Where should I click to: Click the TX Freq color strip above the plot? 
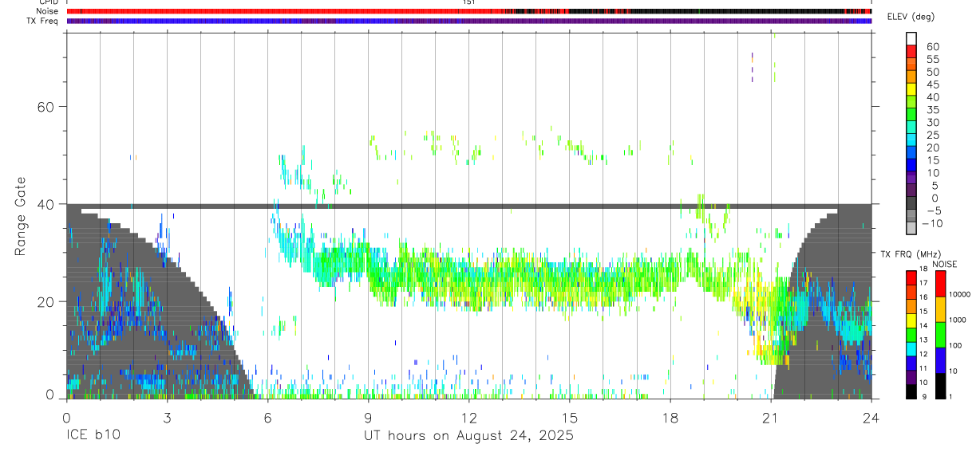(469, 21)
